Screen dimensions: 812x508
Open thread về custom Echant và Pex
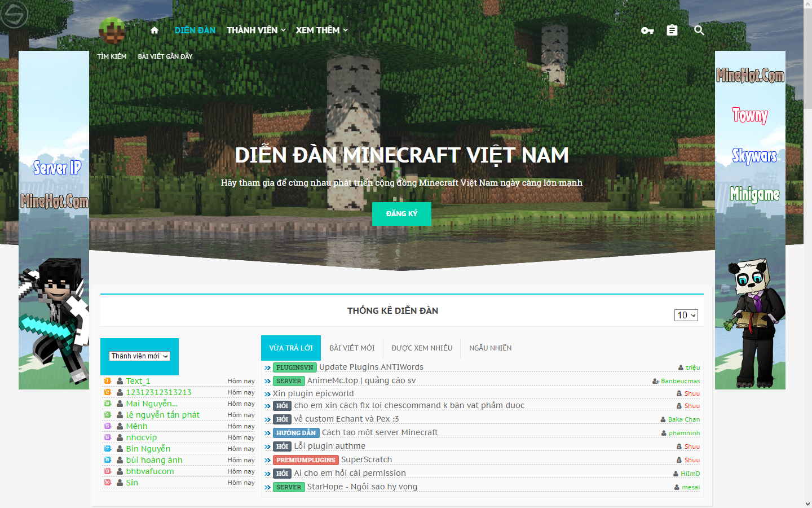coord(346,419)
